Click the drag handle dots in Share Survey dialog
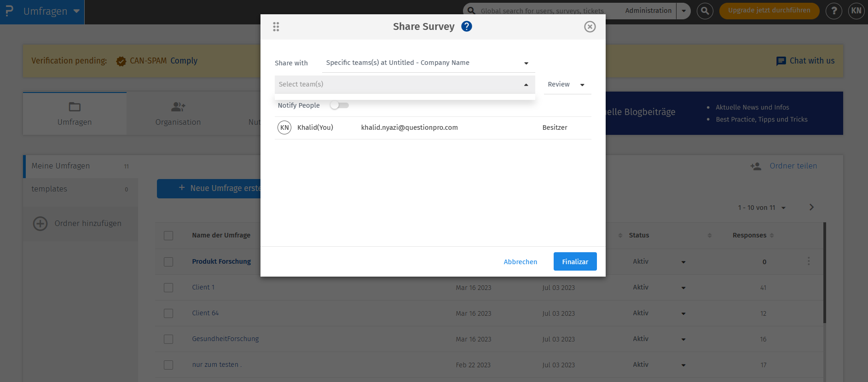Image resolution: width=868 pixels, height=382 pixels. pyautogui.click(x=276, y=27)
